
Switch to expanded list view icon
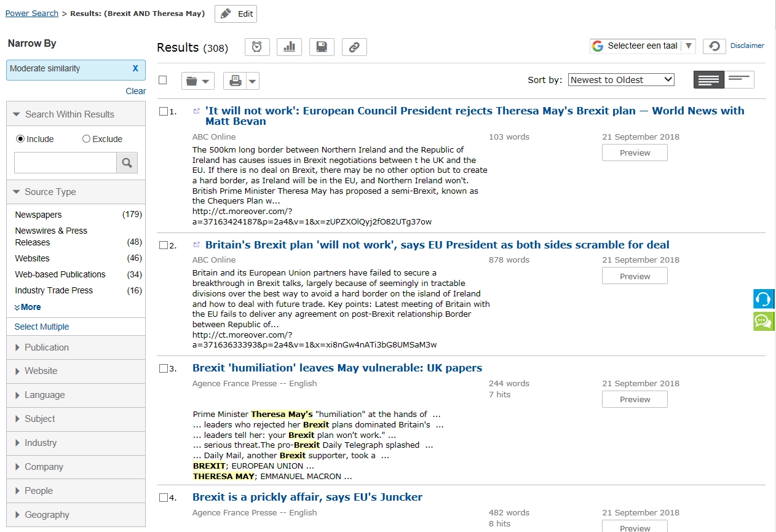tap(709, 80)
